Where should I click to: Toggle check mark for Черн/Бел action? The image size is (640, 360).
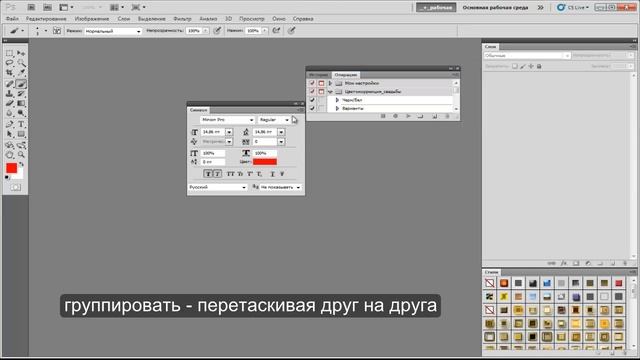point(312,100)
